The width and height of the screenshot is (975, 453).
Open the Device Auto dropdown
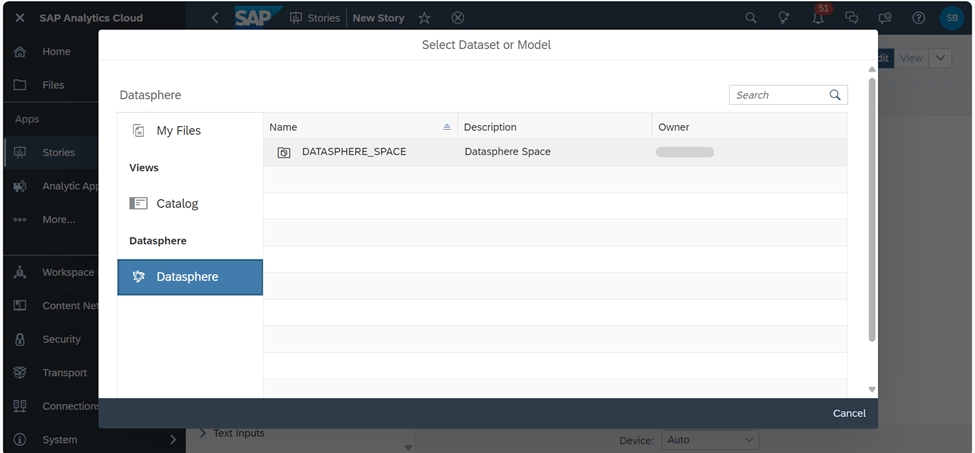710,440
